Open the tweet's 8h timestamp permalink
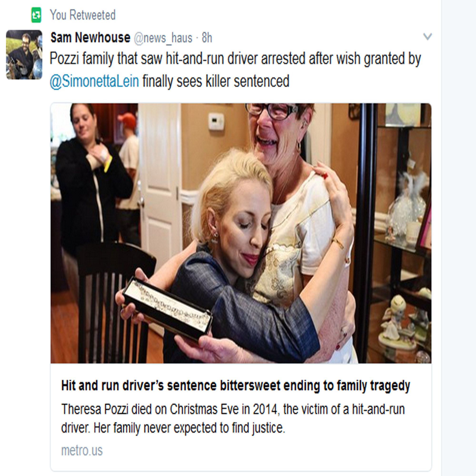The width and height of the screenshot is (476, 476). (x=207, y=38)
